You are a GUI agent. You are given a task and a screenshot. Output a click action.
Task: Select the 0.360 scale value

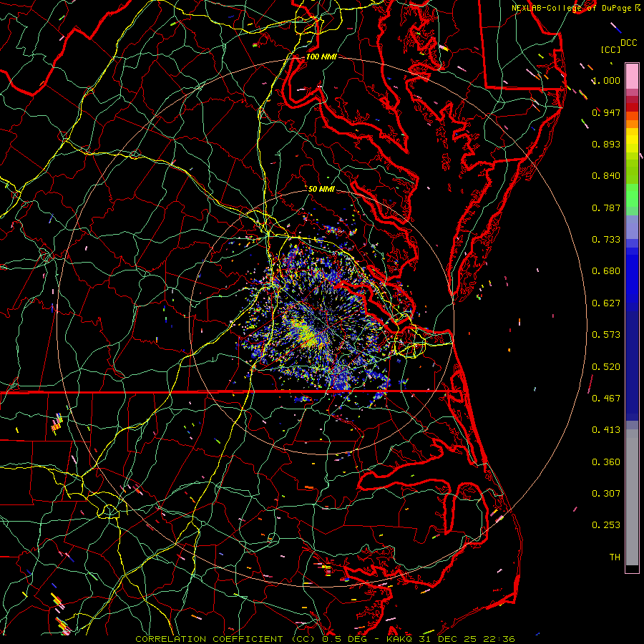(x=606, y=462)
